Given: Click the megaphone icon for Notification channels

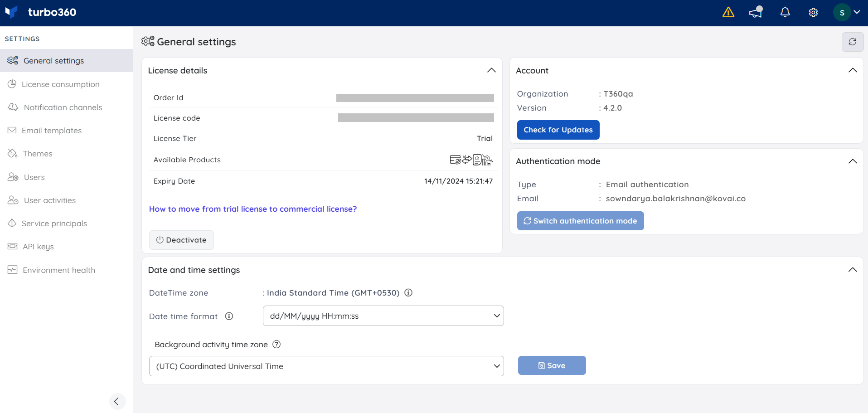Looking at the screenshot, I should coord(13,107).
